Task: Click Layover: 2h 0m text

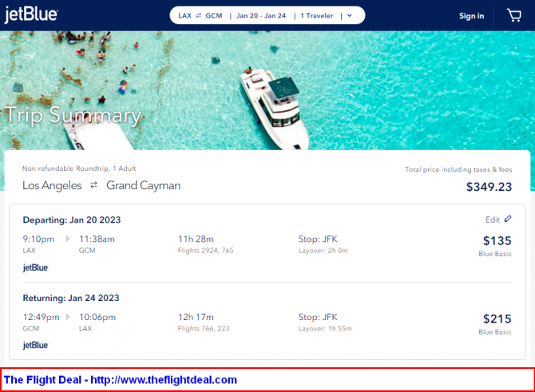Action: click(x=323, y=251)
